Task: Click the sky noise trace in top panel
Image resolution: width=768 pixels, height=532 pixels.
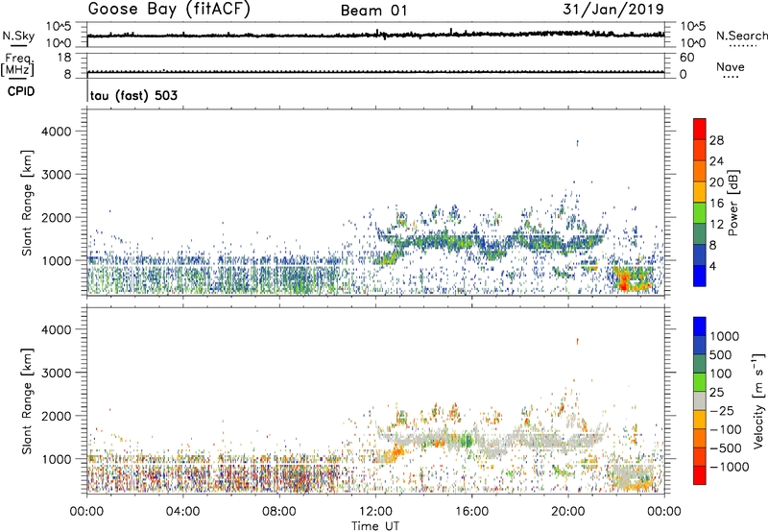Action: coord(375,35)
